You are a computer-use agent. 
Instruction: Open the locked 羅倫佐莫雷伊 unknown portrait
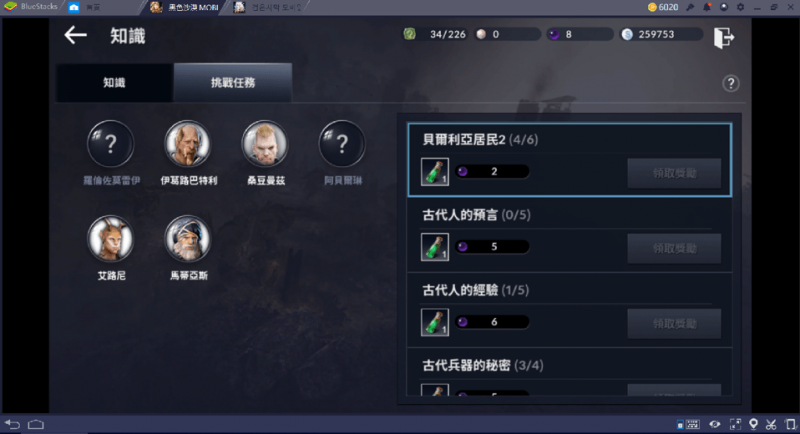coord(111,144)
